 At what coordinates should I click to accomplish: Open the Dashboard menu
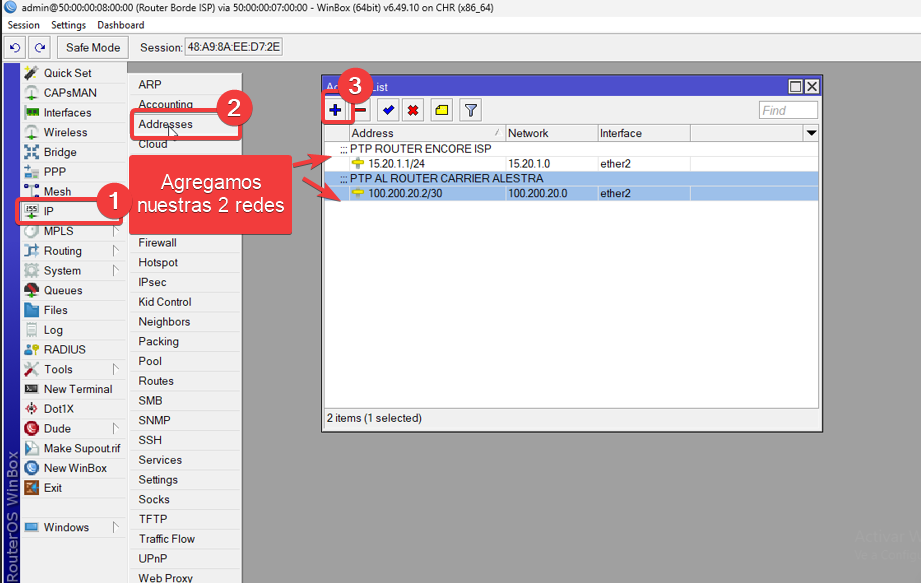click(x=120, y=25)
